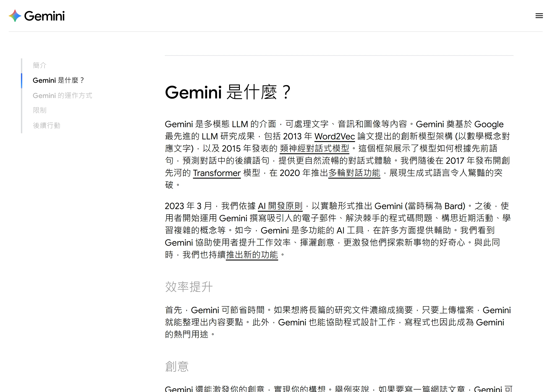
Task: Go to the 簡介 section in the sidebar
Action: point(40,65)
